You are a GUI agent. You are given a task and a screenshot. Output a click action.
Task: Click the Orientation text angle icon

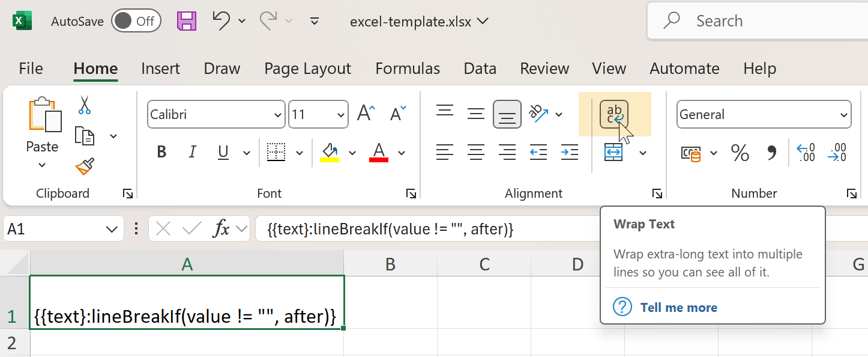(538, 114)
